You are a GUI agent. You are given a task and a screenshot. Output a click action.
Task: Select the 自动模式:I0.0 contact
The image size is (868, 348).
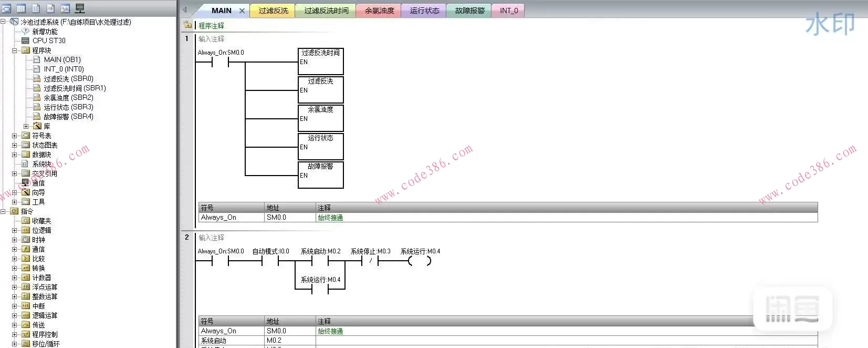(x=270, y=261)
